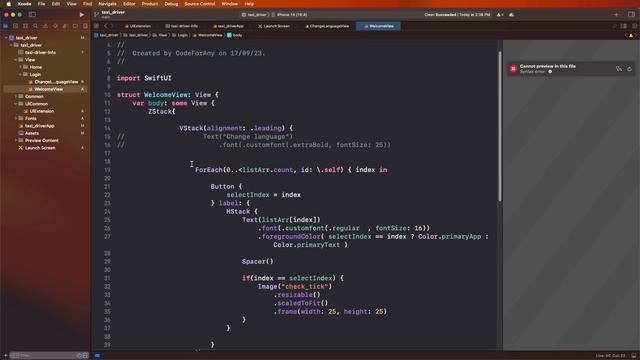Collapse the taxi_driver project root
The height and width of the screenshot is (360, 640).
(x=6, y=38)
